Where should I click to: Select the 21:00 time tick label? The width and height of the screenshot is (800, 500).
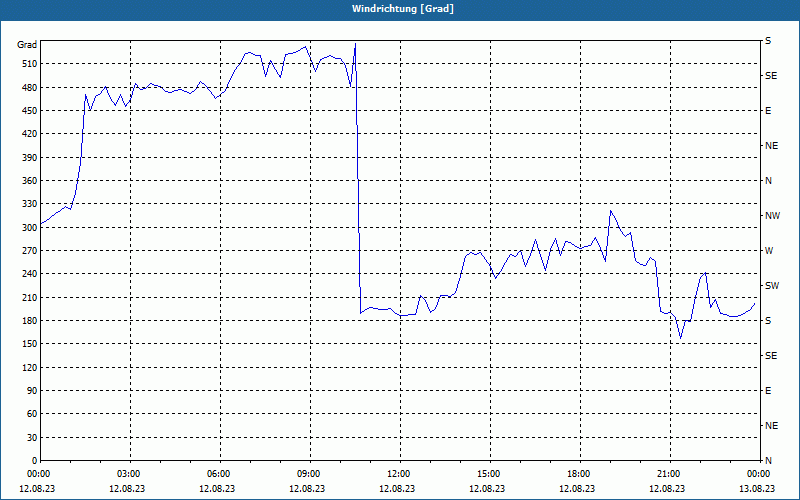(x=670, y=474)
